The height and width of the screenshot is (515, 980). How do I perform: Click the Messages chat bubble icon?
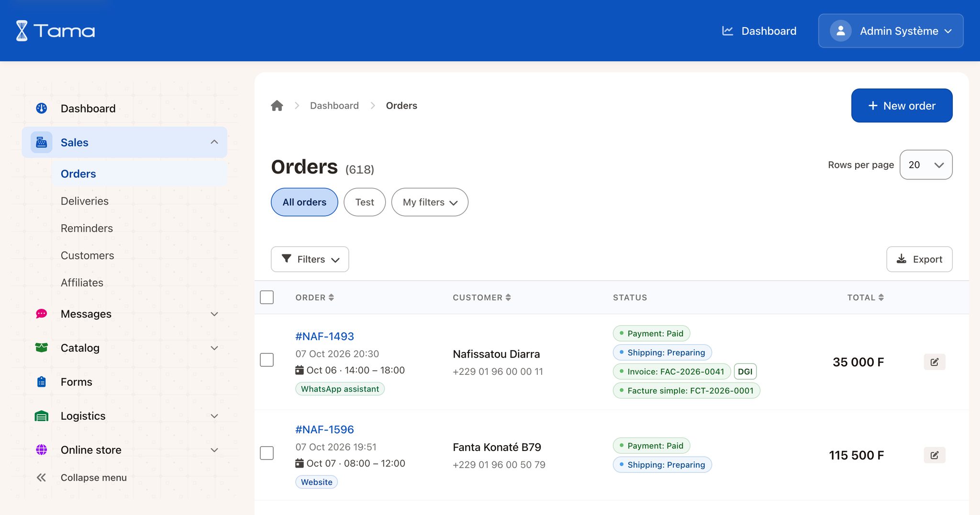42,314
